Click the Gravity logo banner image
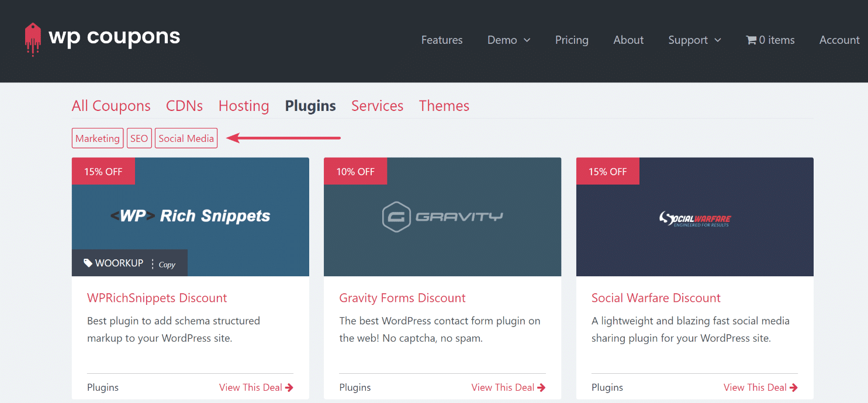The image size is (868, 403). pyautogui.click(x=442, y=217)
